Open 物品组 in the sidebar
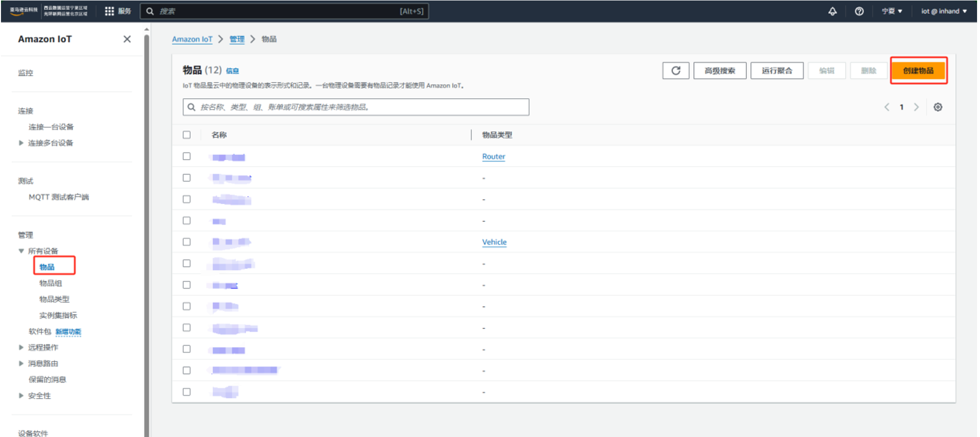 [x=51, y=283]
